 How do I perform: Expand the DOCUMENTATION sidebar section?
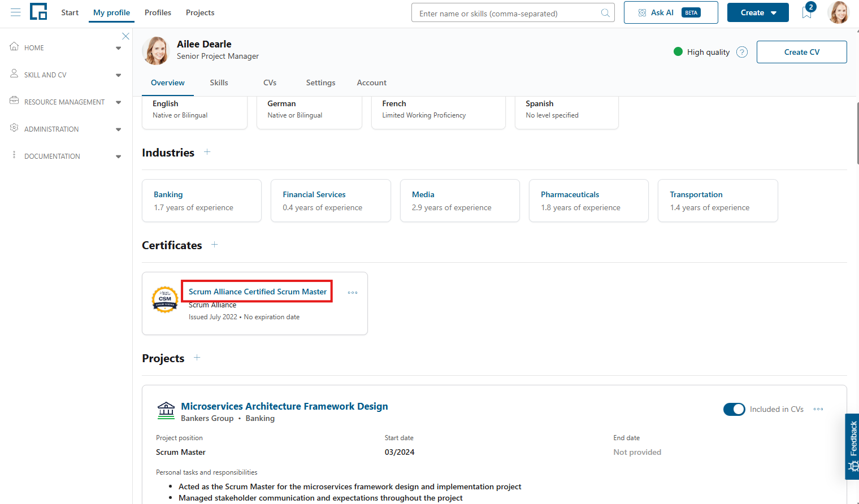click(119, 157)
